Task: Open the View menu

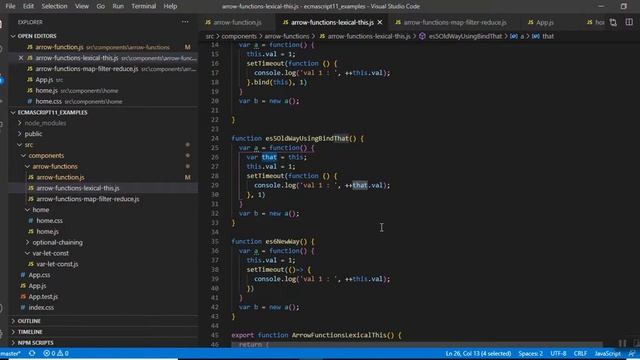Action: coord(82,6)
